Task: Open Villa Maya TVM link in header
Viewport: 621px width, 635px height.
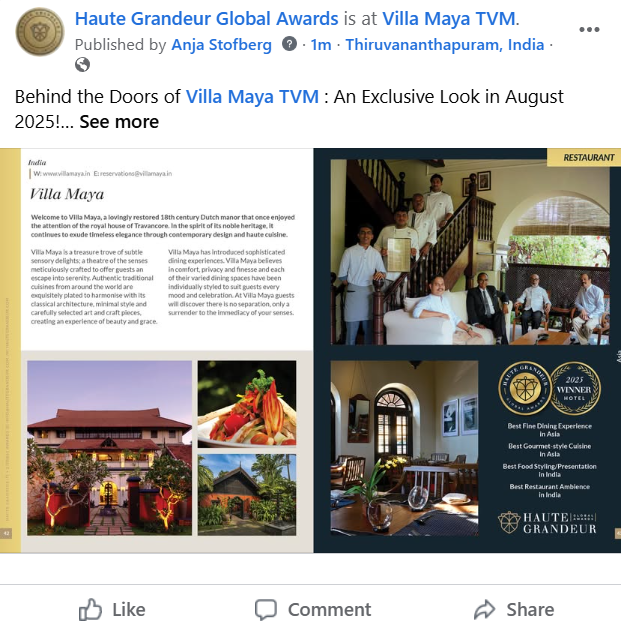Action: coord(449,19)
